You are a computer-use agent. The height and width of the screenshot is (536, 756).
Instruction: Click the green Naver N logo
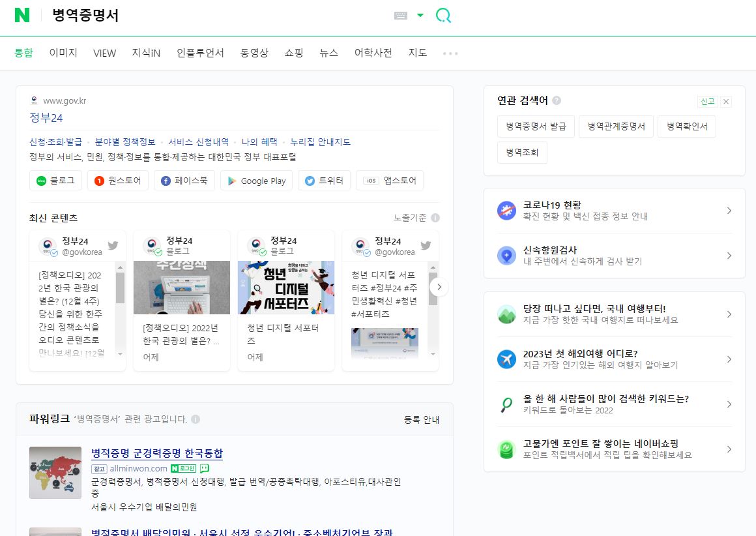point(22,15)
